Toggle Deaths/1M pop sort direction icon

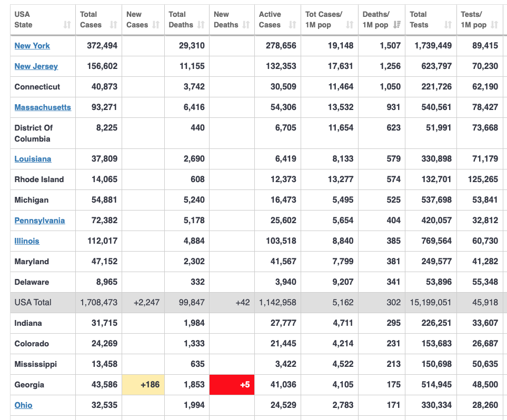pyautogui.click(x=397, y=25)
